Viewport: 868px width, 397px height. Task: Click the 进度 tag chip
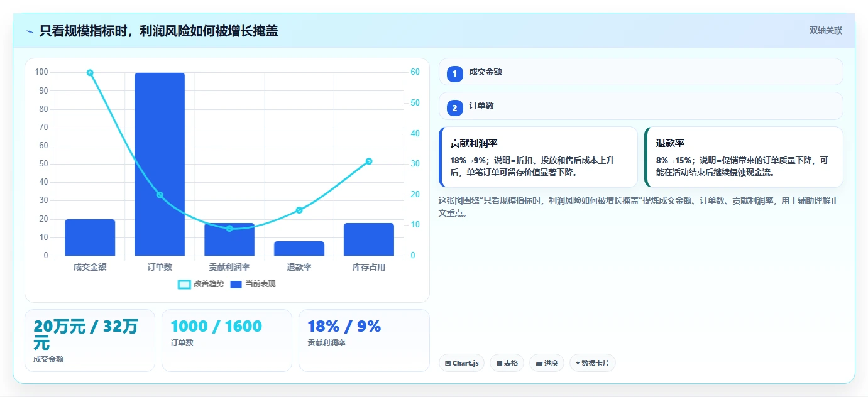[x=547, y=363]
